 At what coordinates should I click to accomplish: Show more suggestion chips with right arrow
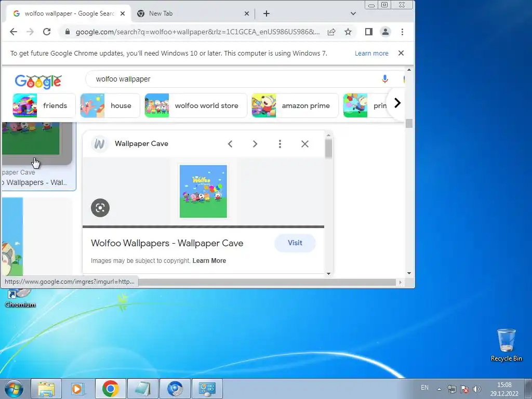click(x=397, y=103)
